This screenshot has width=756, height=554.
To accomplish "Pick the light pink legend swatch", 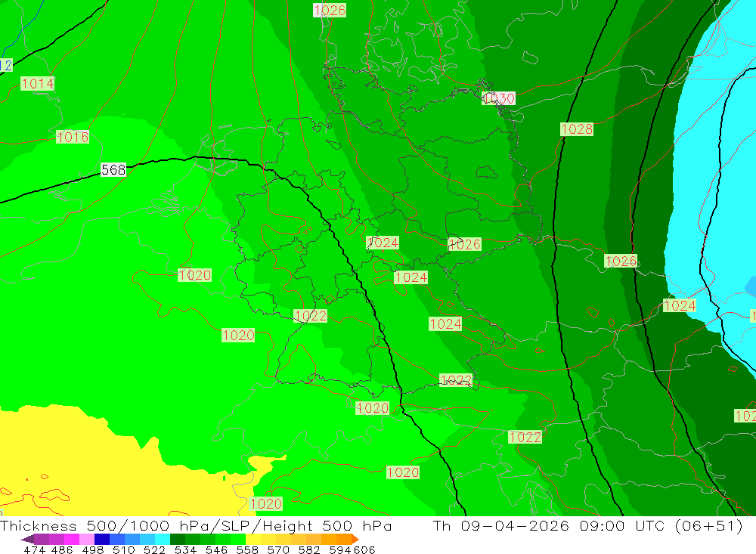I will coord(87,539).
